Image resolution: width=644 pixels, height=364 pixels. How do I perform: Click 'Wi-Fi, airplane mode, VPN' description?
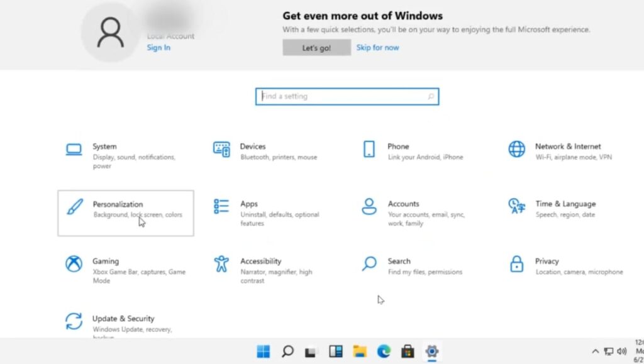(574, 157)
